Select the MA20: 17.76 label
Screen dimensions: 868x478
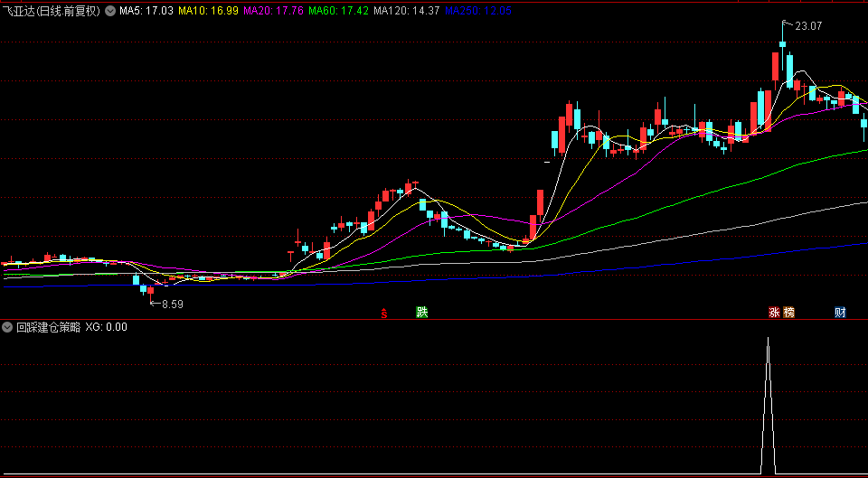(x=273, y=11)
